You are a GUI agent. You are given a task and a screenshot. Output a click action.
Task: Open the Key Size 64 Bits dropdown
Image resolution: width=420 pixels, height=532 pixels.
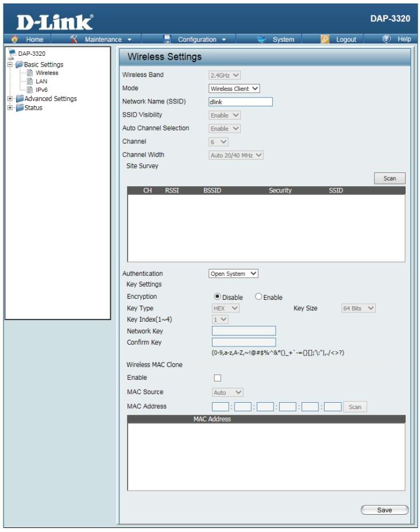(359, 308)
